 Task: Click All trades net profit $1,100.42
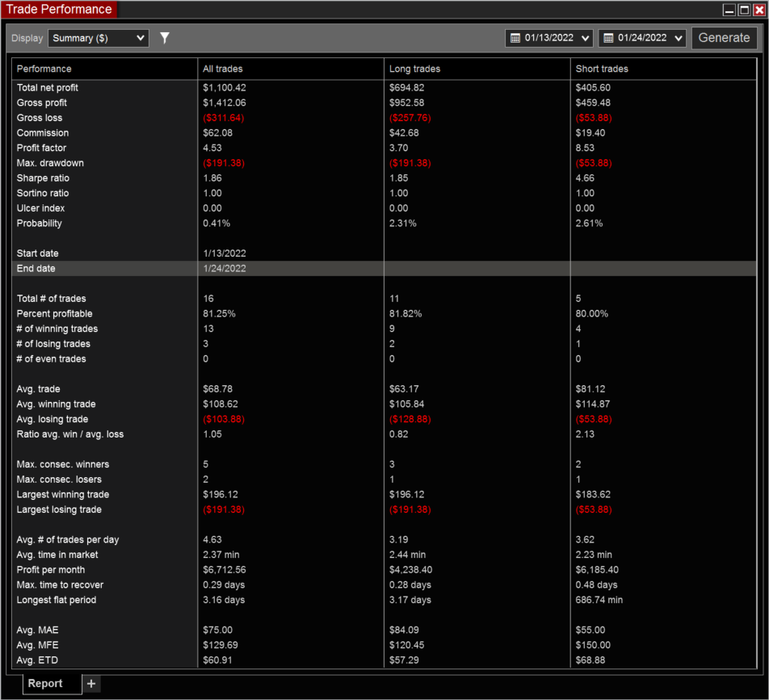pyautogui.click(x=225, y=88)
